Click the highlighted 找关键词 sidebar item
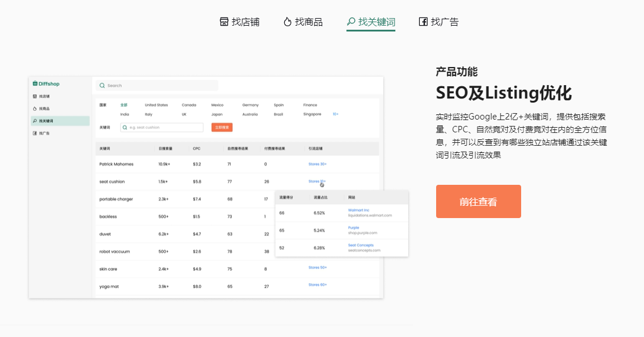644x337 pixels. (61, 121)
